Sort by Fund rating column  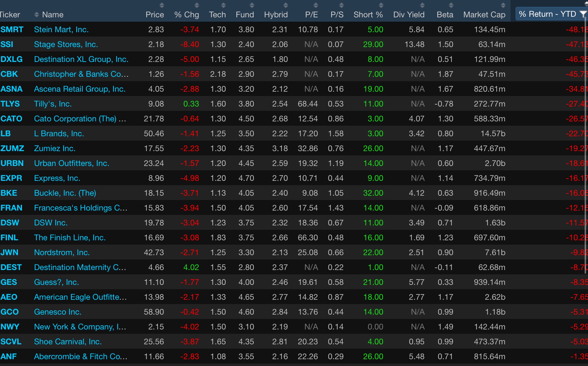point(245,15)
